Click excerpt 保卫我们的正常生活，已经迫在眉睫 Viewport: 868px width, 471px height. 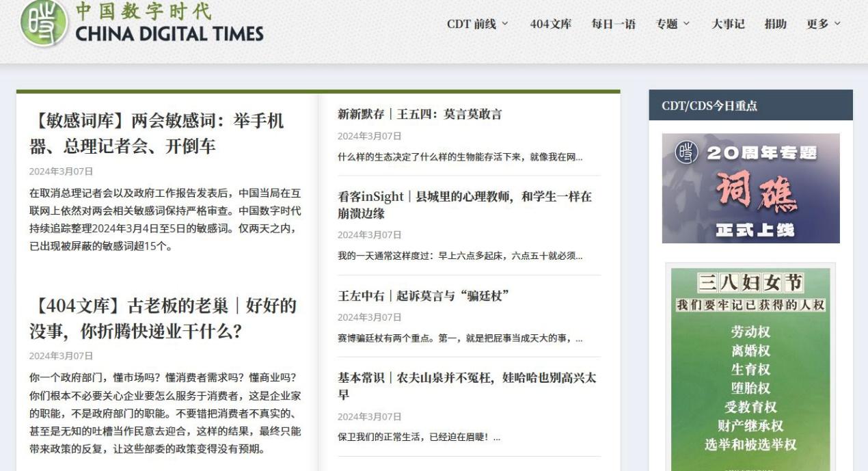[419, 438]
